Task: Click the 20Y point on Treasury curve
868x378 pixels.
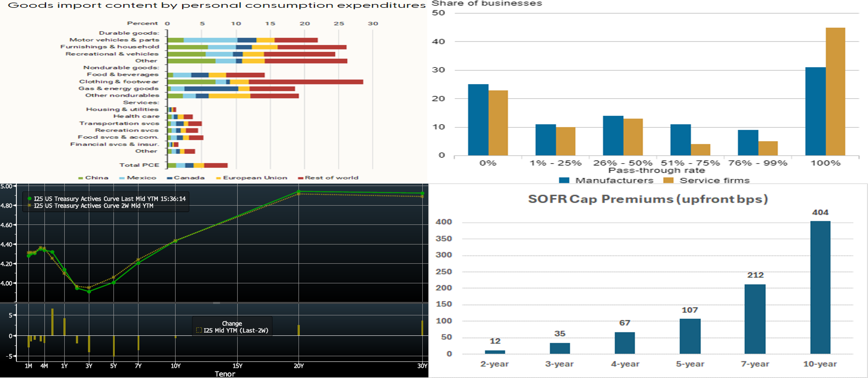Action: (x=299, y=192)
